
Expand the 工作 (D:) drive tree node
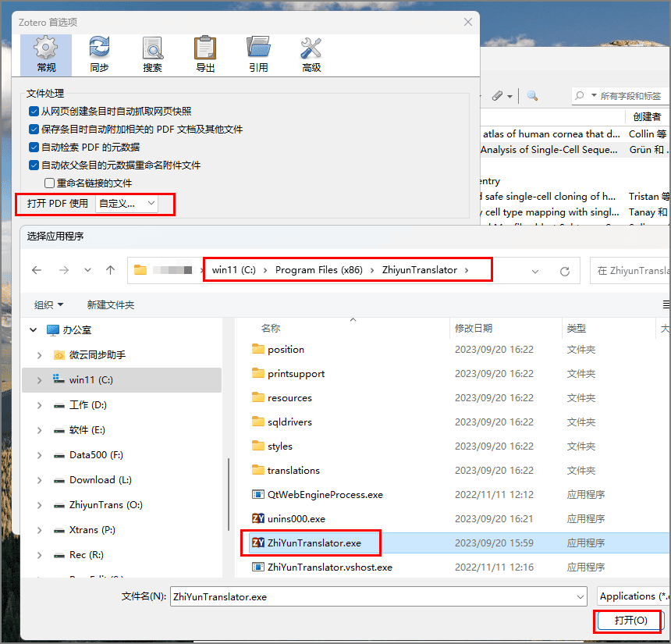[x=40, y=405]
